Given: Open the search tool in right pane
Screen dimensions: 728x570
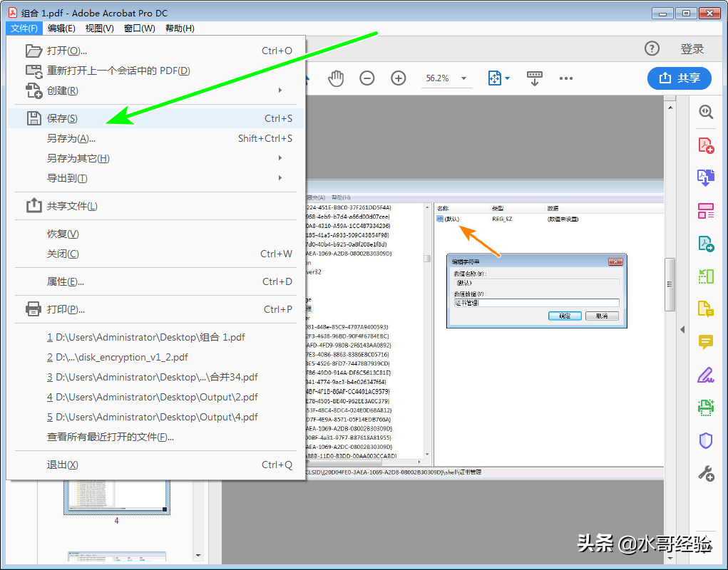Looking at the screenshot, I should (x=706, y=112).
